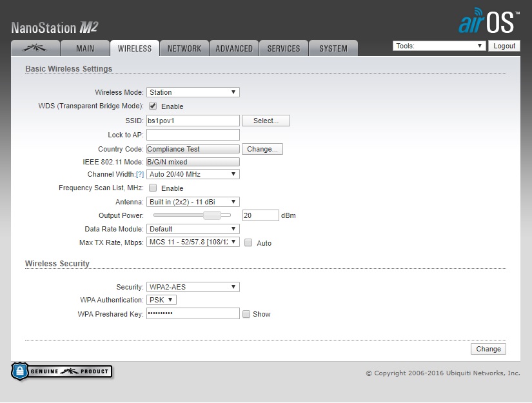Open the Ubiquiti logo tab
532x403 pixels.
coord(35,48)
